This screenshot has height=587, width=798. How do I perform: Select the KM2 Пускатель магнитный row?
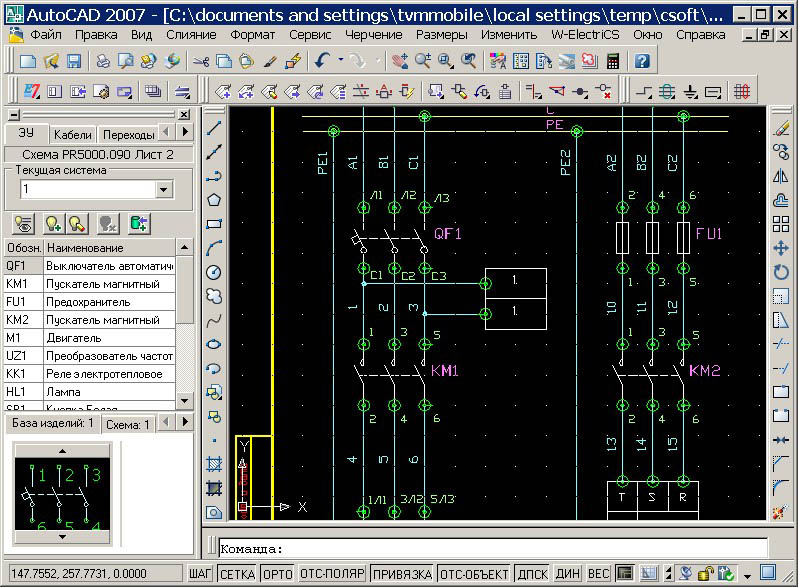[x=90, y=320]
